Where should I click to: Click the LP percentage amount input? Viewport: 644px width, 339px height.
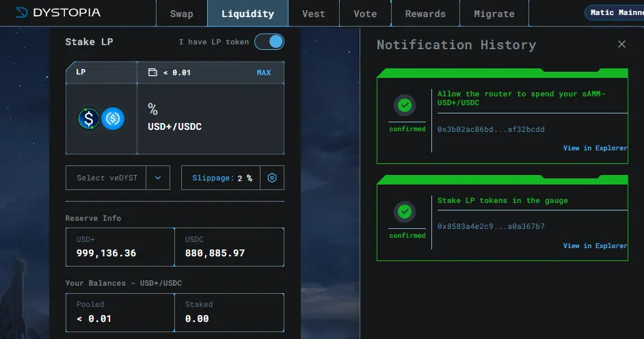211,109
